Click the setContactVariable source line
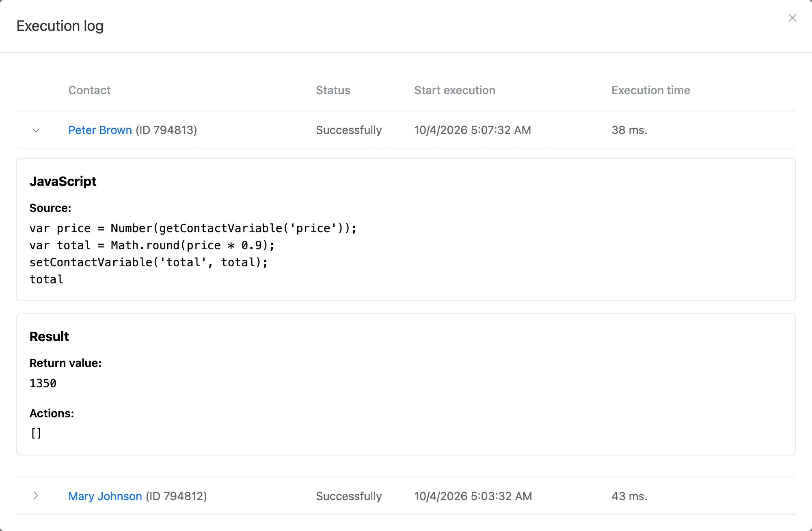812x531 pixels. point(149,262)
